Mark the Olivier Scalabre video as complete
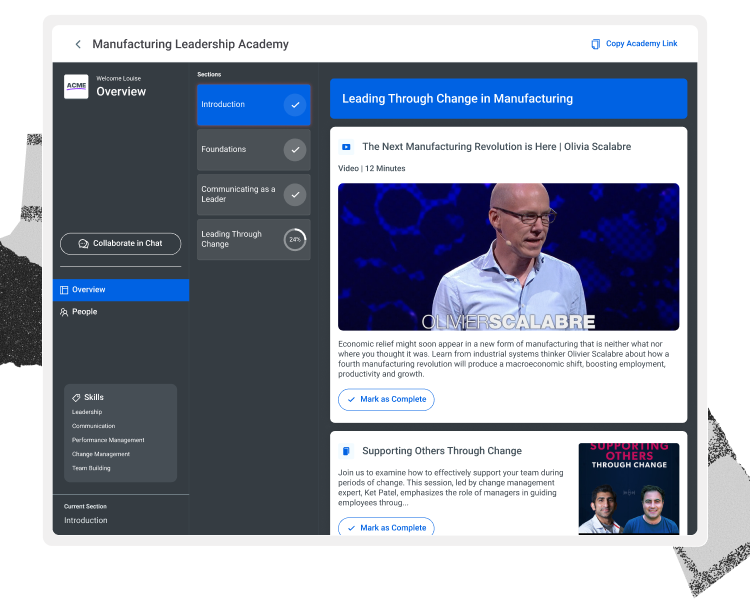 [x=386, y=400]
